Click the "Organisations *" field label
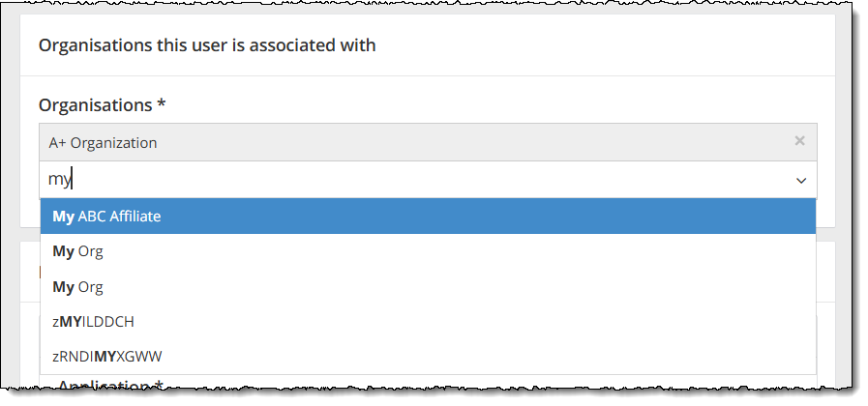Viewport: 868px width, 406px height. coord(95,104)
